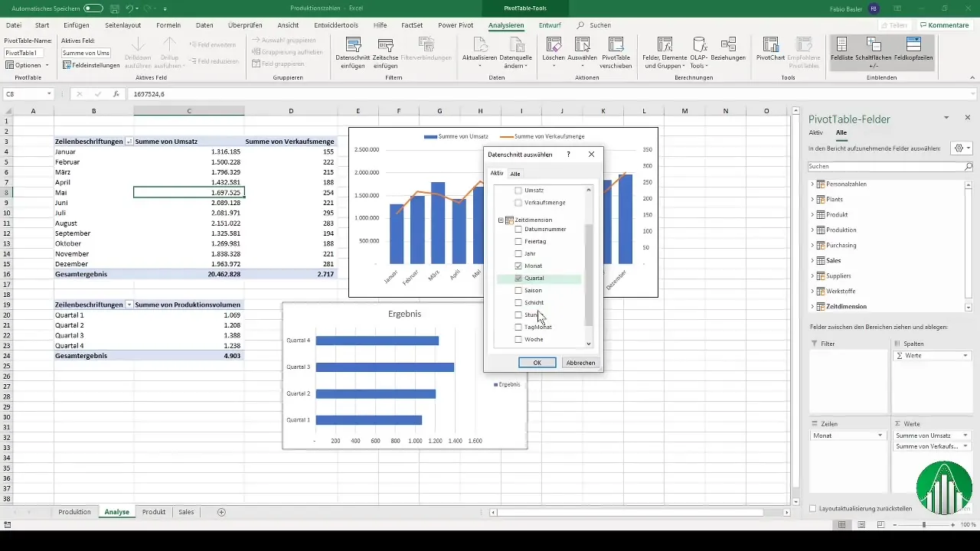Viewport: 980px width, 551px height.
Task: Check the Jahr checkbox
Action: click(518, 253)
